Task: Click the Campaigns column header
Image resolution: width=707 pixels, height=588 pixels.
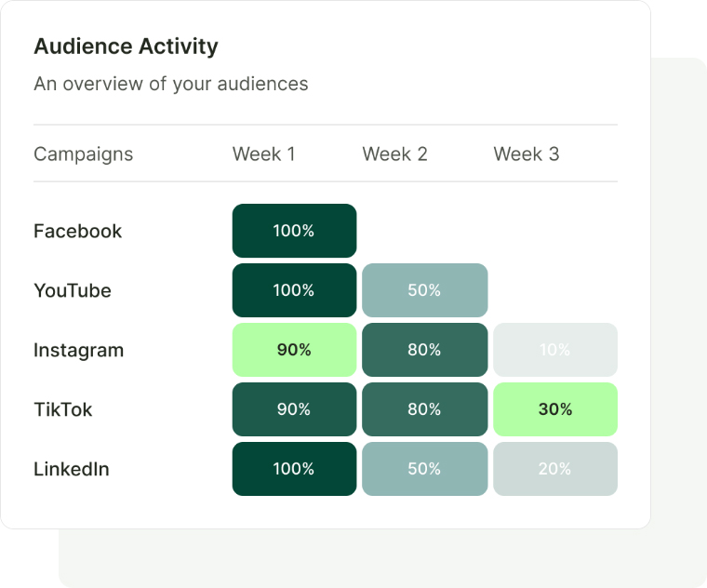Action: [x=84, y=154]
